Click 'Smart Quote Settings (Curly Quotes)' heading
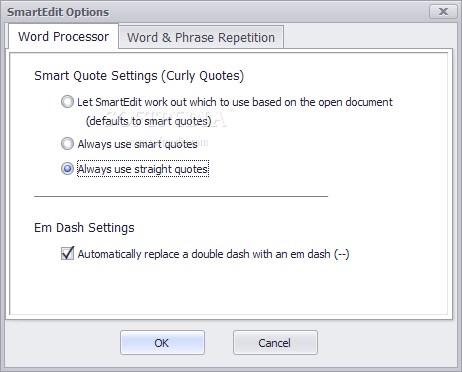The image size is (462, 372). (139, 76)
